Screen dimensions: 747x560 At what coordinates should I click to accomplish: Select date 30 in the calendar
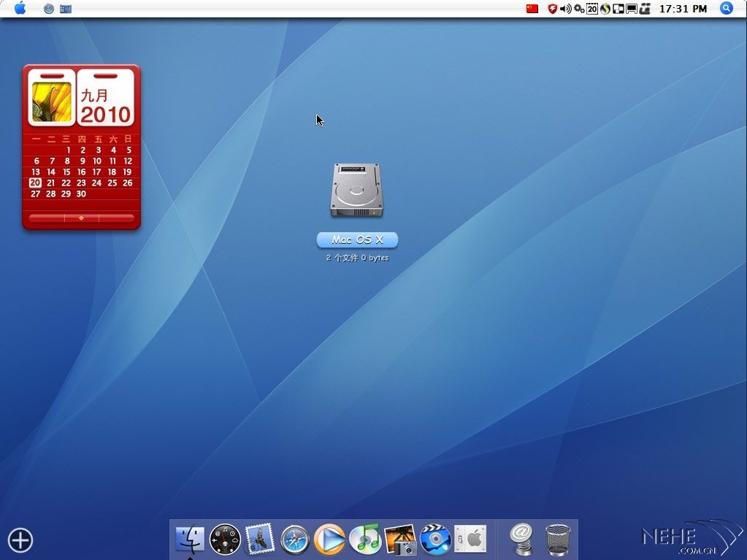pos(81,193)
